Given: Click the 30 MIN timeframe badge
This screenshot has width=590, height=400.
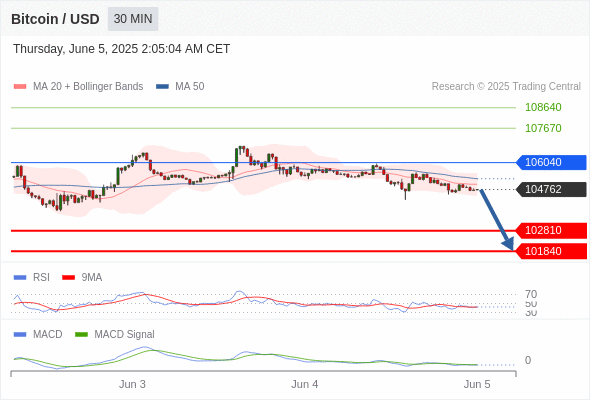Looking at the screenshot, I should (x=133, y=19).
